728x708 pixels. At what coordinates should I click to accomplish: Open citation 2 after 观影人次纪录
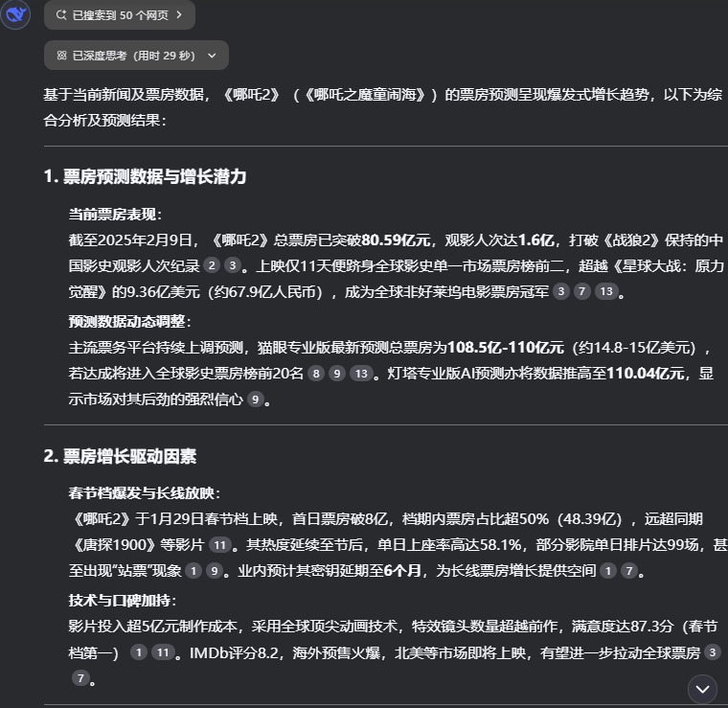pyautogui.click(x=212, y=267)
